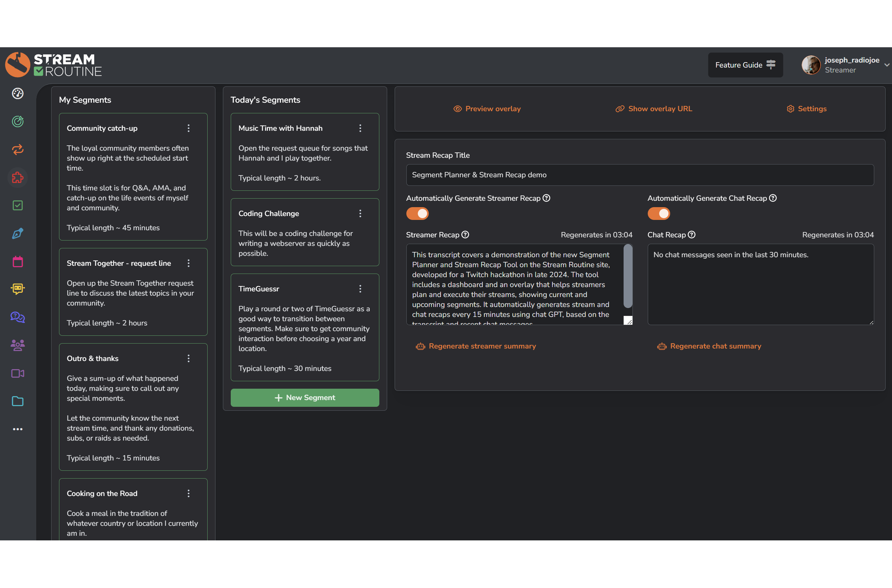This screenshot has width=892, height=588.
Task: Expand joseph_radiojoe account dropdown
Action: click(887, 65)
